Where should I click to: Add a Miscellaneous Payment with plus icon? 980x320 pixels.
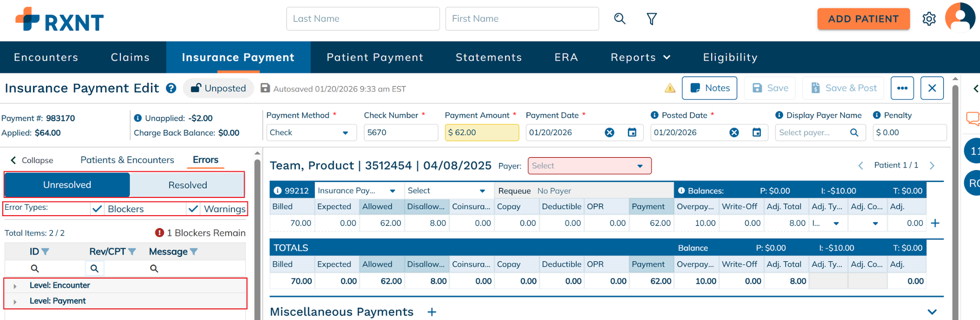pos(432,312)
